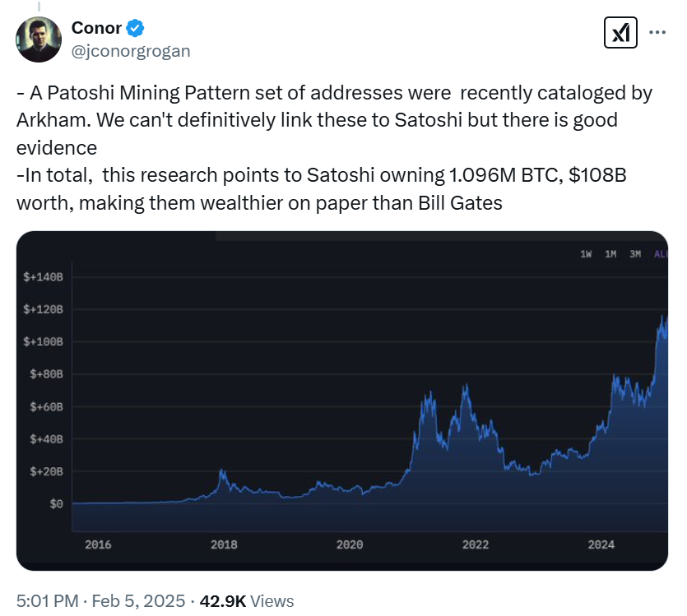Click the Grok explain-post icon

619,33
